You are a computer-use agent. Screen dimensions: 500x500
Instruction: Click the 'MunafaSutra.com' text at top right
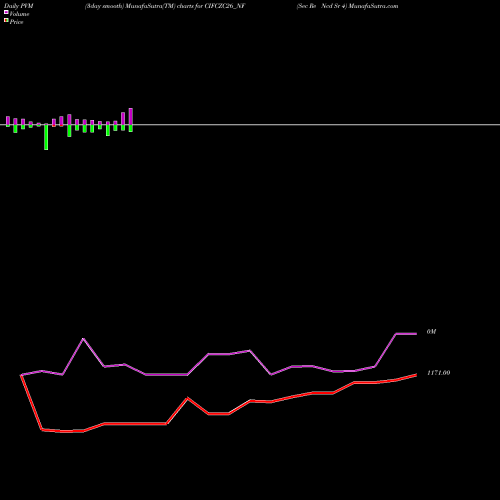click(x=373, y=6)
